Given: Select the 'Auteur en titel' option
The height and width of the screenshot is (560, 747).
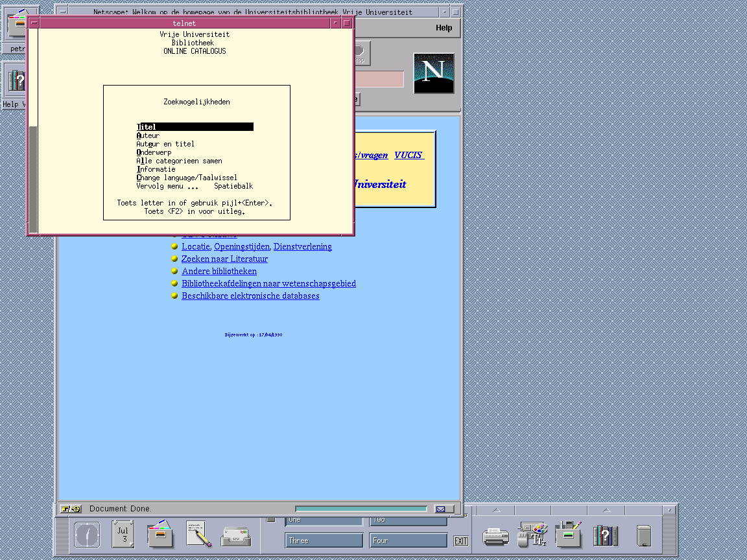Looking at the screenshot, I should tap(165, 144).
